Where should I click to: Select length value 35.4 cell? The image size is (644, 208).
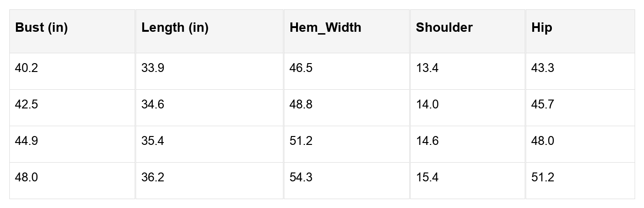coord(210,144)
